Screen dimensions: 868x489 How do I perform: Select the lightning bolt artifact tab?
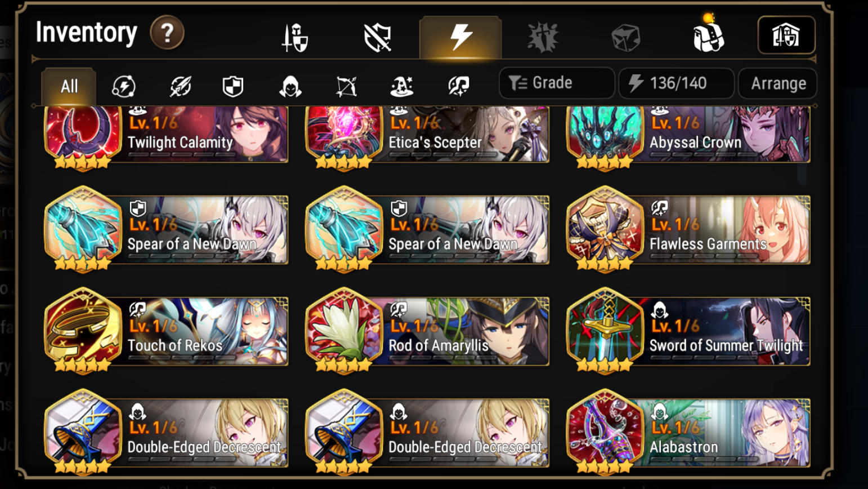coord(460,37)
